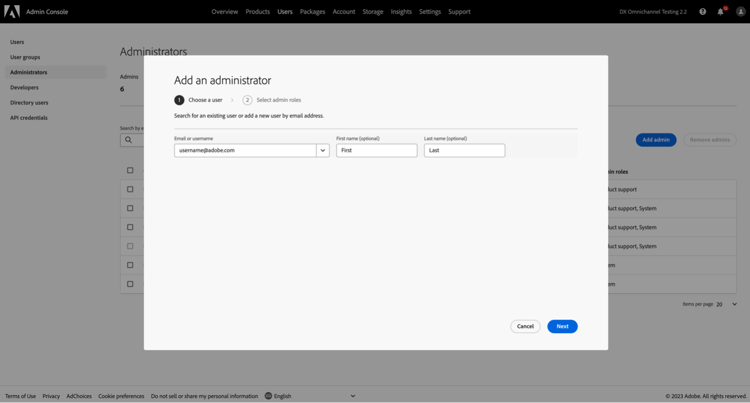Viewport: 750px width, 403px height.
Task: Open the Insights menu
Action: pyautogui.click(x=401, y=11)
